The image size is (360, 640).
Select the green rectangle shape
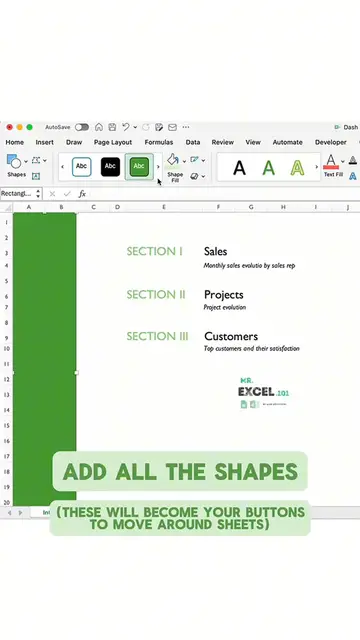coord(44,359)
